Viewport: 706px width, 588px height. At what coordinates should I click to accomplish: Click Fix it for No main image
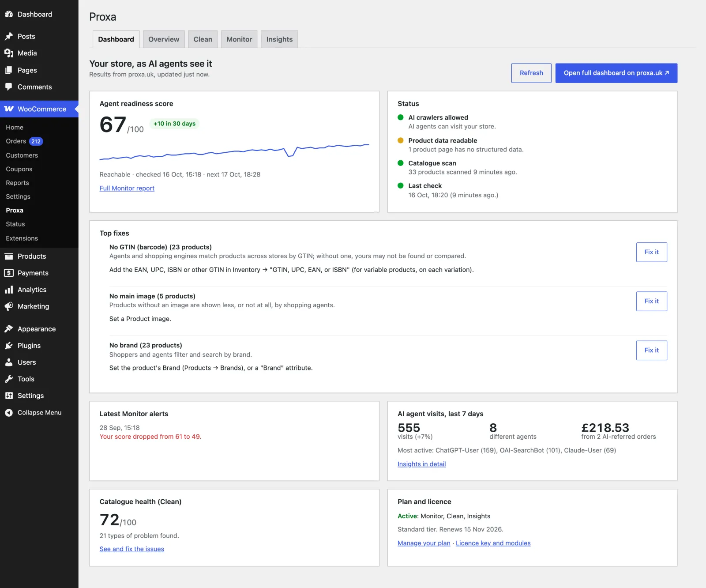pyautogui.click(x=652, y=301)
